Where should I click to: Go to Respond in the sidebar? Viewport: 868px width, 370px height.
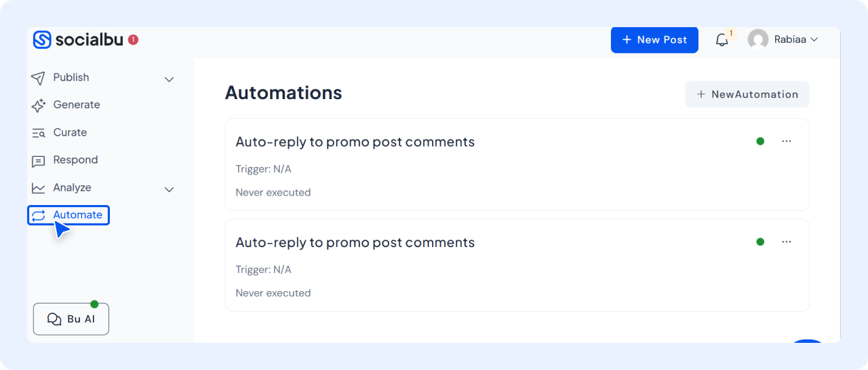point(75,160)
